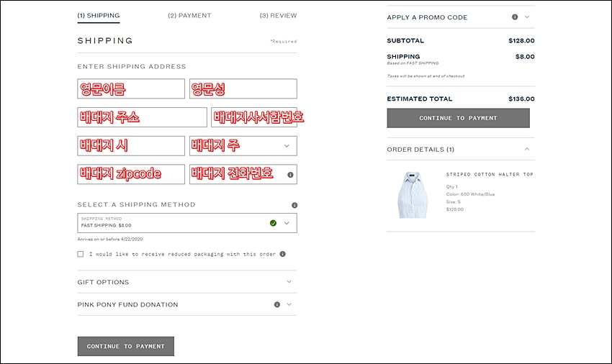This screenshot has width=612, height=364.
Task: Collapse the Order Details section
Action: [x=527, y=149]
